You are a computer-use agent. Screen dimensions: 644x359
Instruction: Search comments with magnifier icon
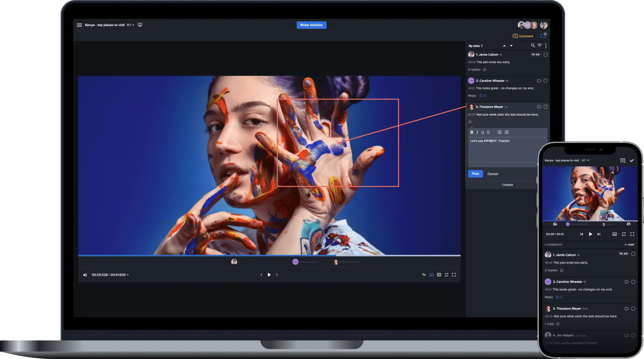pyautogui.click(x=533, y=45)
